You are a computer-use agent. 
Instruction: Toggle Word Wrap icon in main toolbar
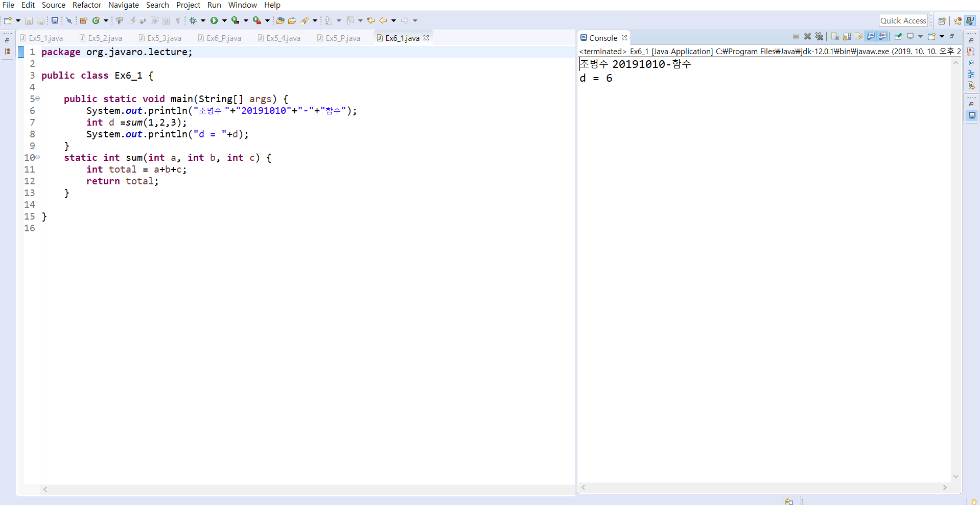[x=154, y=20]
